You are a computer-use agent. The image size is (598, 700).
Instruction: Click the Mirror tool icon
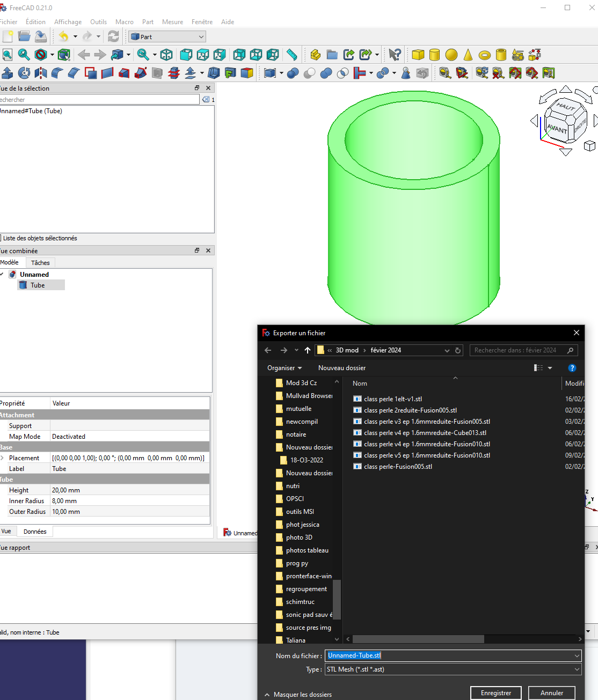click(x=41, y=73)
